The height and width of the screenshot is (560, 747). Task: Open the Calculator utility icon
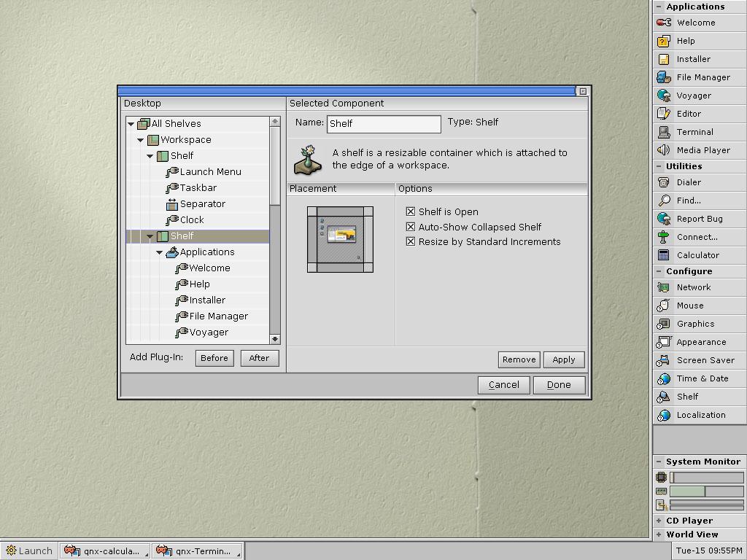664,255
